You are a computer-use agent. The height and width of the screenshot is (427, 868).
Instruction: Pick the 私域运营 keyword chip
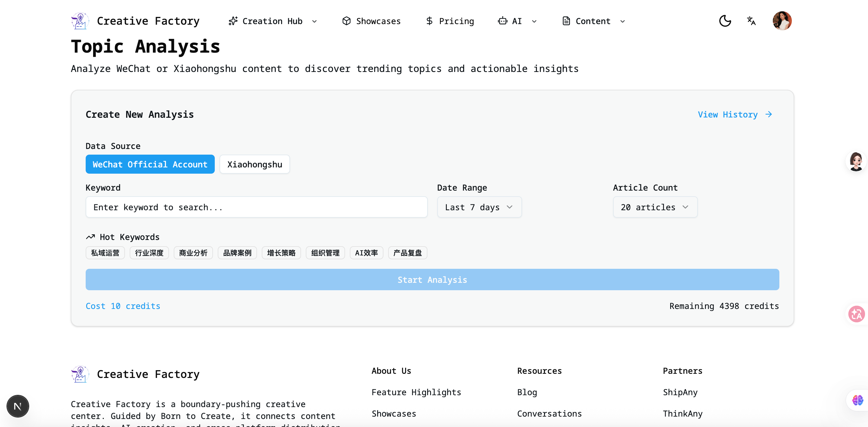click(x=105, y=253)
